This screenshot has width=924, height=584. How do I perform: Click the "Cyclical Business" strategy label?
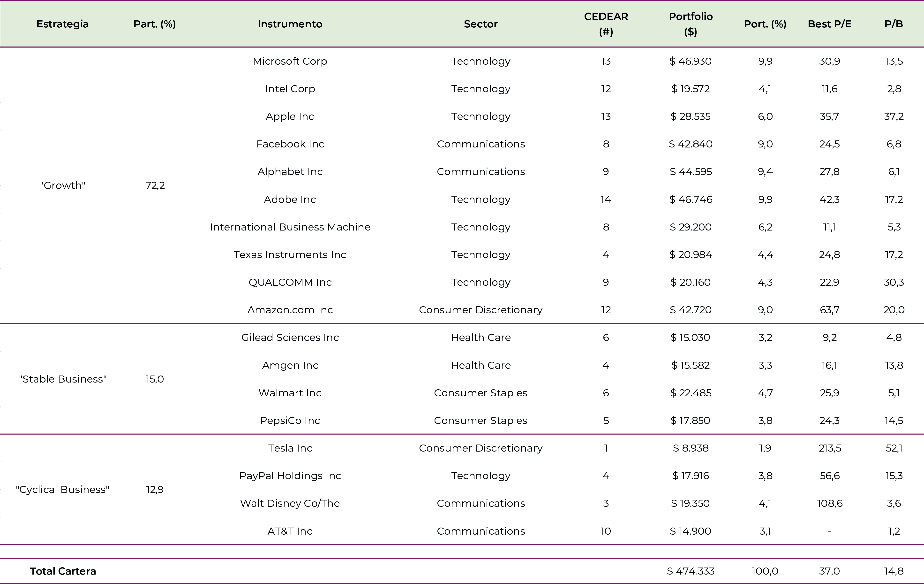coord(63,490)
